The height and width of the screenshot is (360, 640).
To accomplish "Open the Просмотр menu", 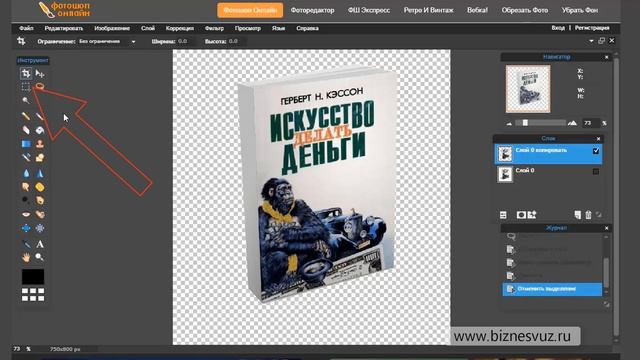I will tap(248, 28).
